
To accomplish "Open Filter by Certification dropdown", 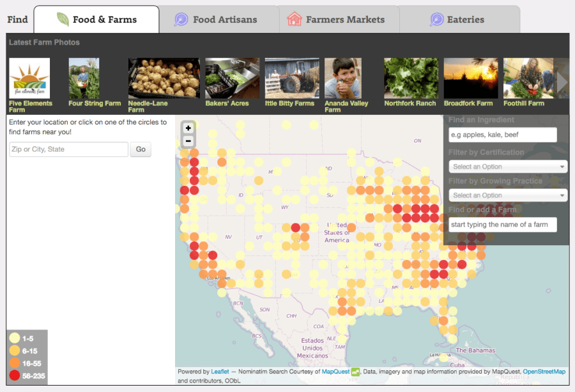I will pyautogui.click(x=508, y=167).
